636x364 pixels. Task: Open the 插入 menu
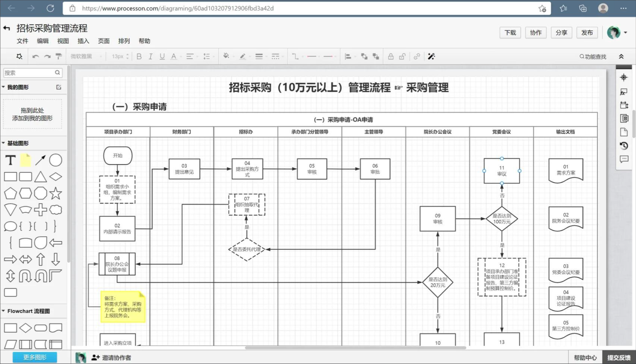83,41
